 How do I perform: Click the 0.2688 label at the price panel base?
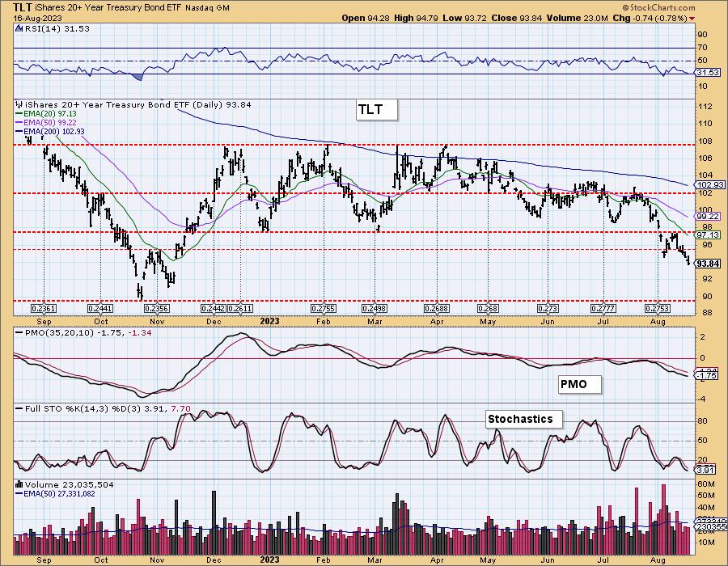coord(437,309)
